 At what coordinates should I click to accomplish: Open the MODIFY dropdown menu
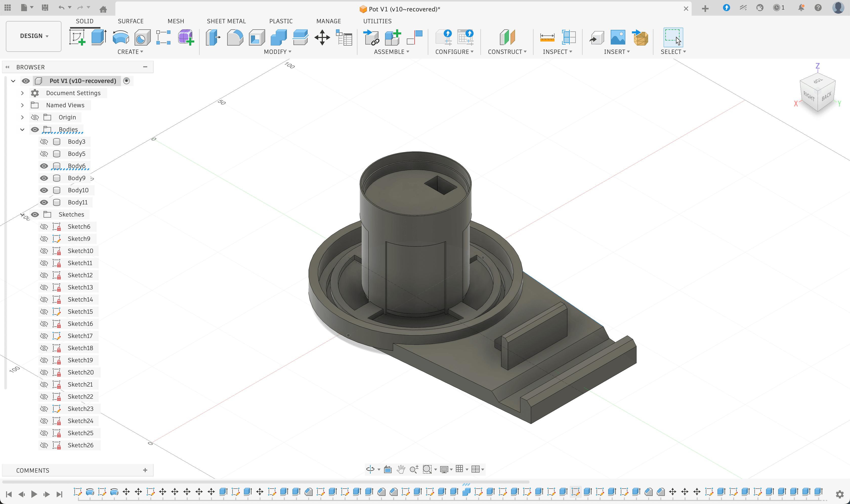coord(278,52)
